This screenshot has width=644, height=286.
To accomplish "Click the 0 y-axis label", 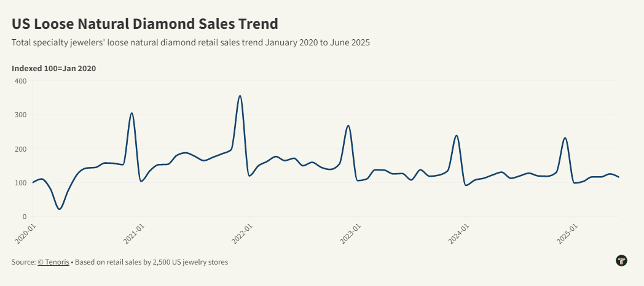I will (25, 217).
